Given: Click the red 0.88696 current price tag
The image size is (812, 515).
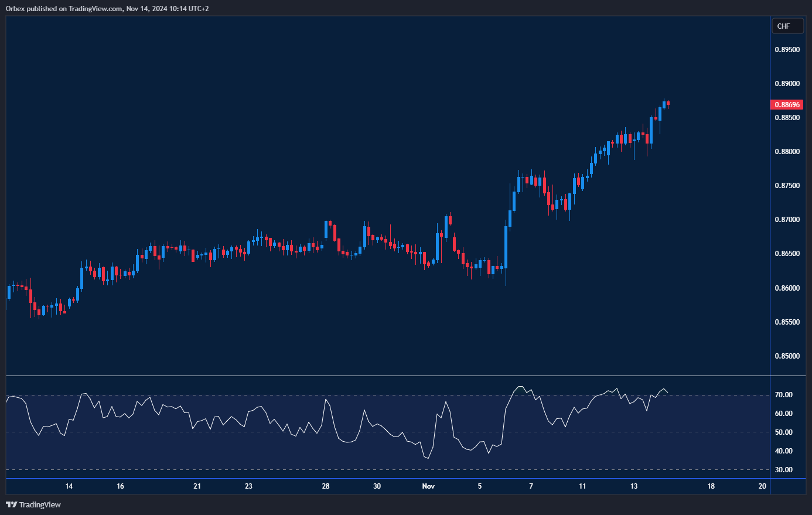Looking at the screenshot, I should point(787,105).
